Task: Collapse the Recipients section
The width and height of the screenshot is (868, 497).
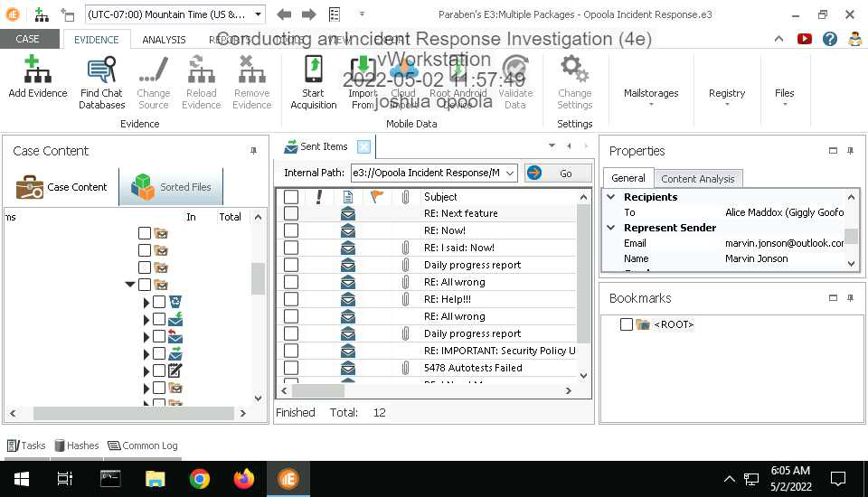Action: 611,196
